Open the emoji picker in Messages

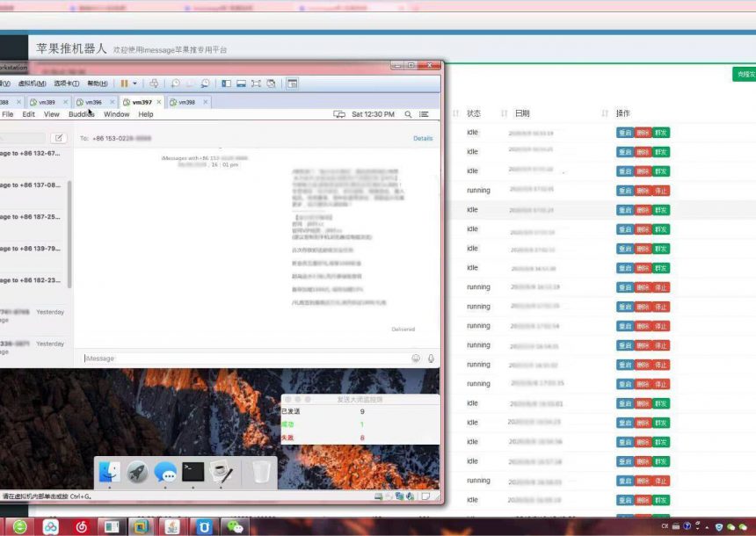click(x=416, y=359)
